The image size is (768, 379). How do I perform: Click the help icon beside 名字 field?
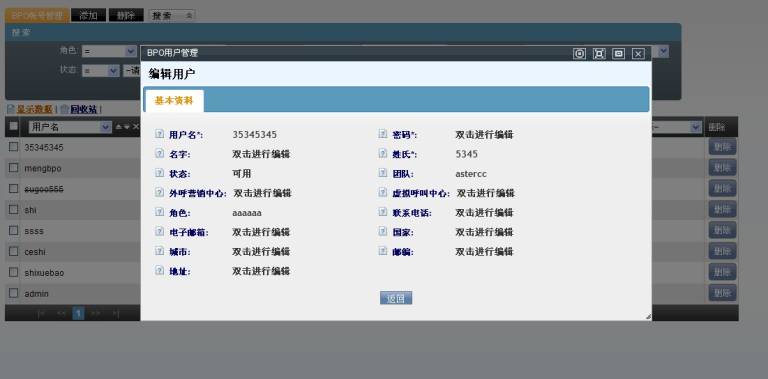tap(159, 154)
